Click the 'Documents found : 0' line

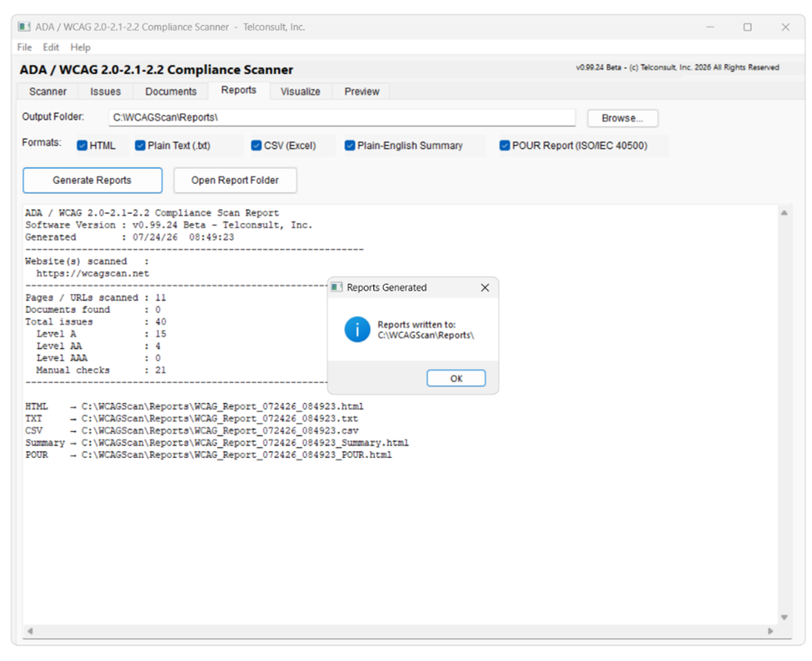93,310
